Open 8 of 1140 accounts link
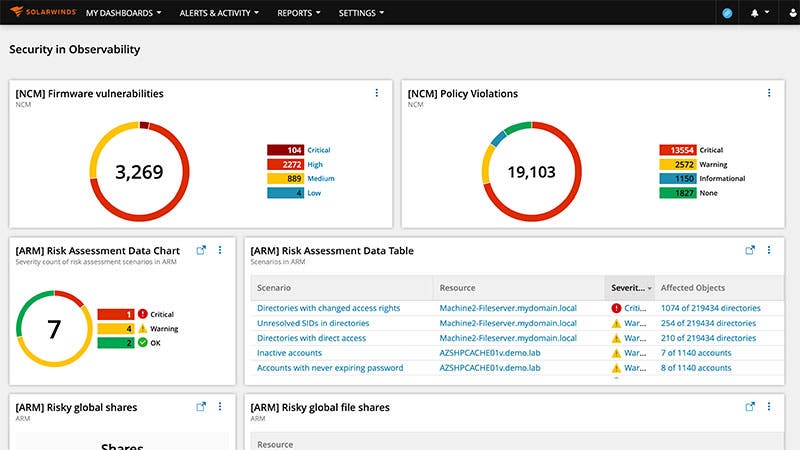Viewport: 800px width, 450px height. point(696,368)
